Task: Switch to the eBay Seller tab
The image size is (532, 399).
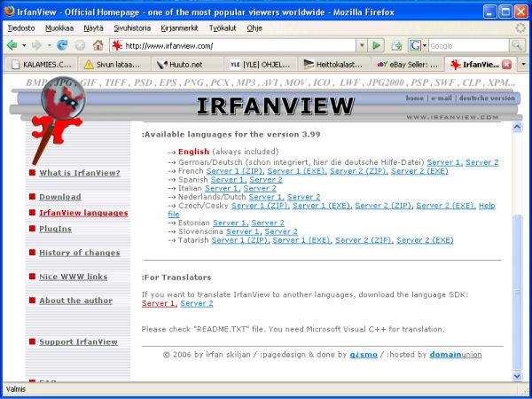Action: [x=406, y=65]
